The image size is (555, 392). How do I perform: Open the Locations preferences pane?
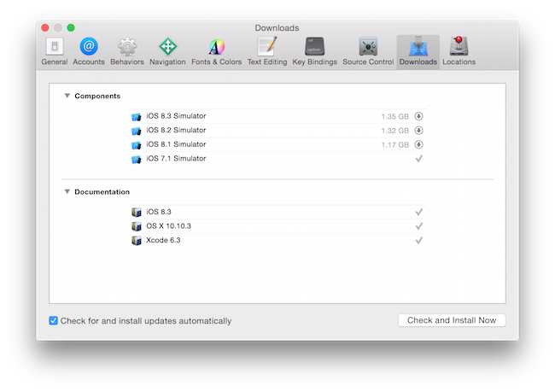[459, 51]
